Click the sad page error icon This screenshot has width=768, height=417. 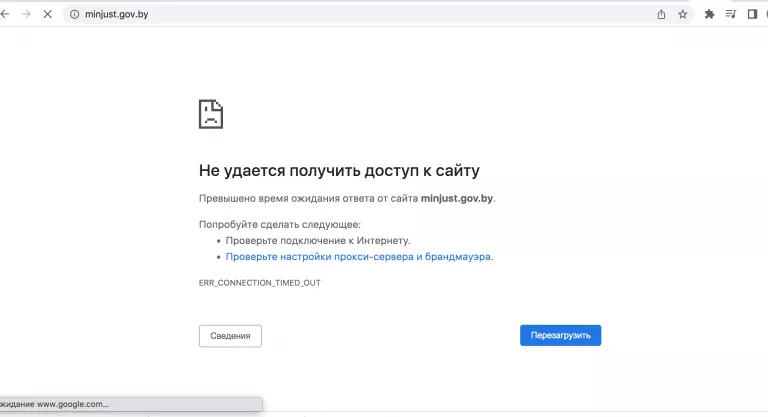211,114
